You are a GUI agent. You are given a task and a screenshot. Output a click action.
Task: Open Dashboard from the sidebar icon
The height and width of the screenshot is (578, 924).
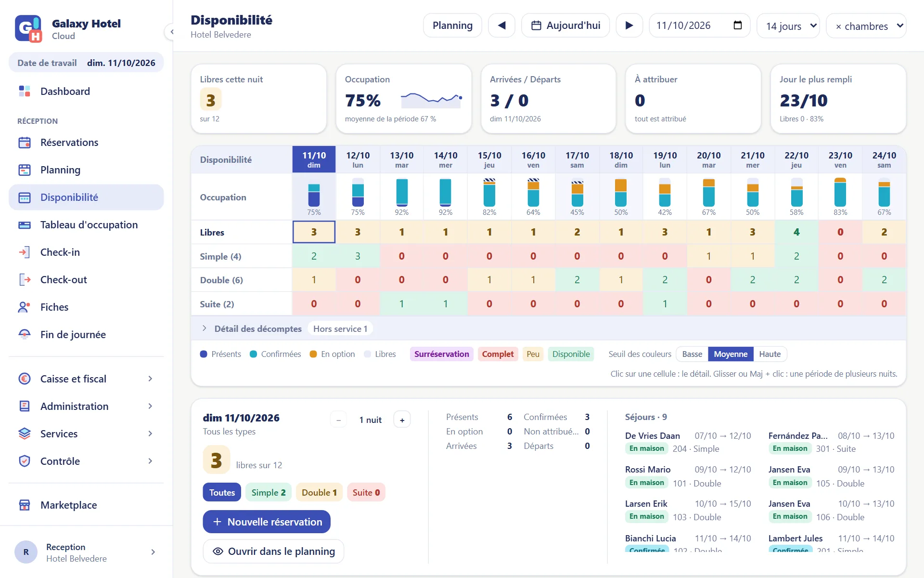[25, 91]
